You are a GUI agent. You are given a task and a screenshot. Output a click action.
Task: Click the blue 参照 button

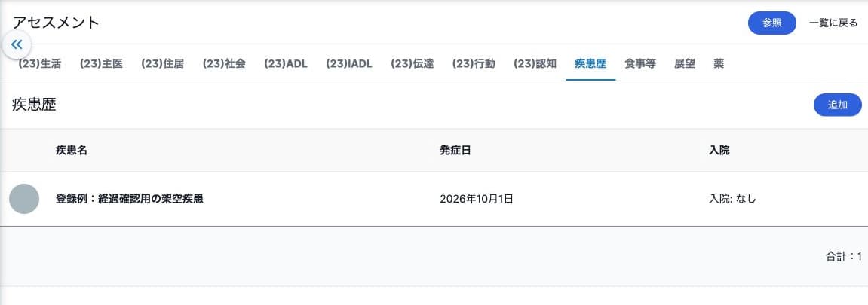click(x=772, y=23)
